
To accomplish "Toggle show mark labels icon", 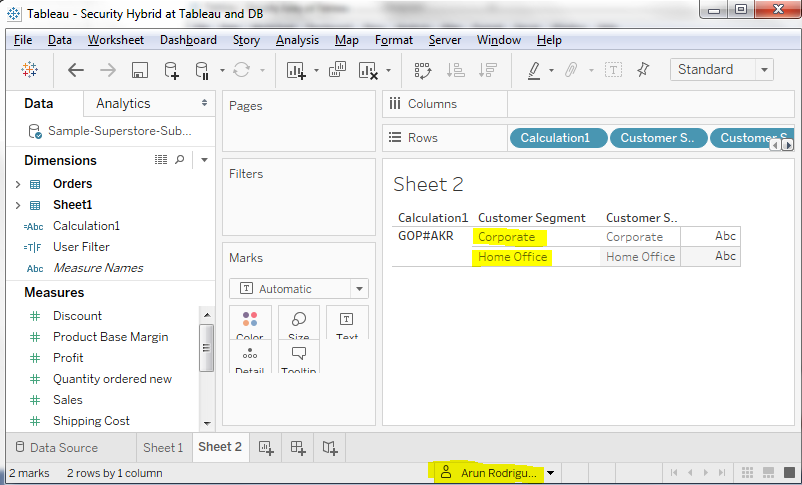I will [x=613, y=70].
